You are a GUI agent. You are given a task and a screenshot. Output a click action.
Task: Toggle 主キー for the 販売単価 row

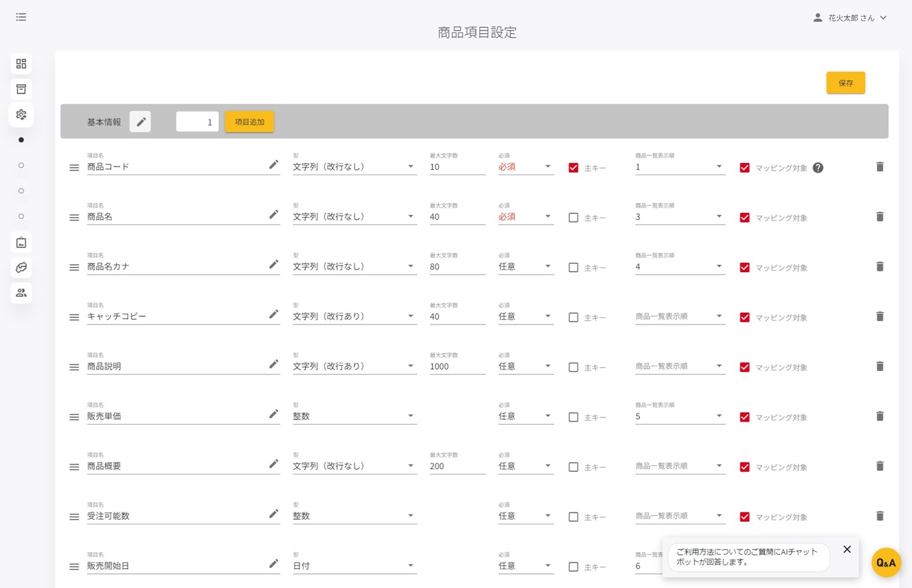[573, 417]
